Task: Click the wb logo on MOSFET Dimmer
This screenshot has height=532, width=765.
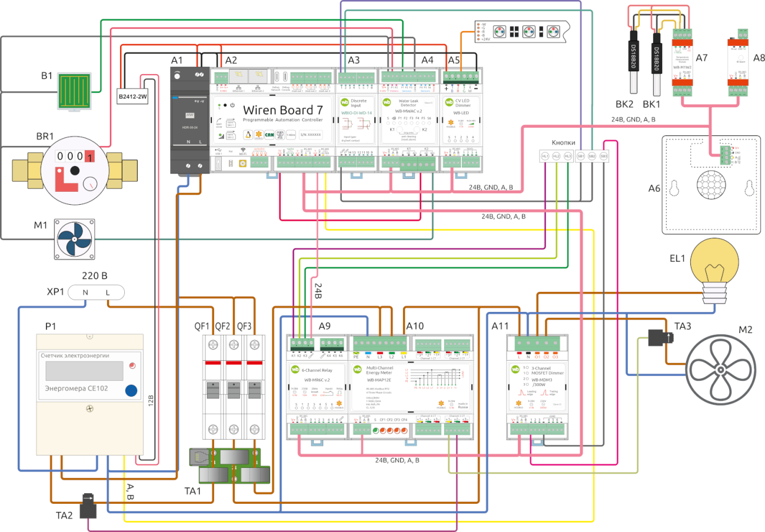Action: 515,370
